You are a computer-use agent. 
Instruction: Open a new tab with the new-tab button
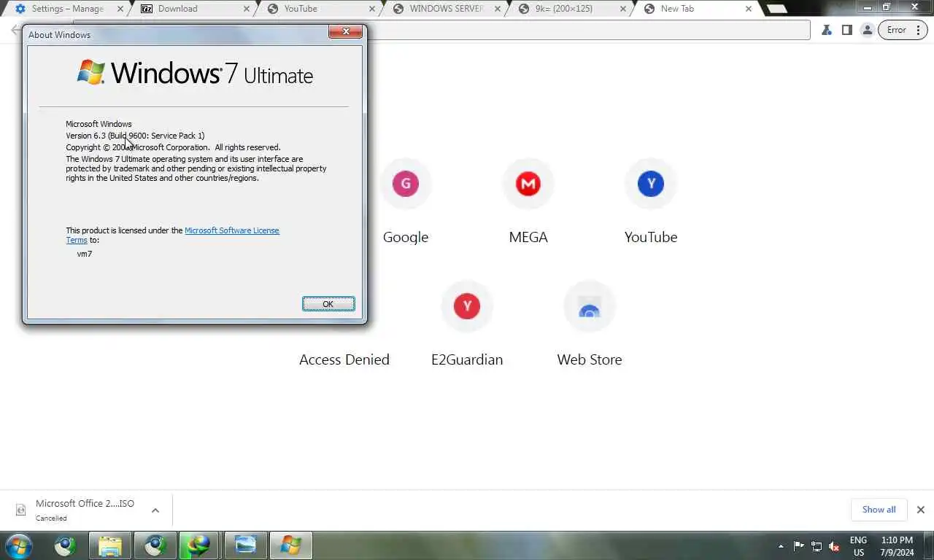coord(777,9)
